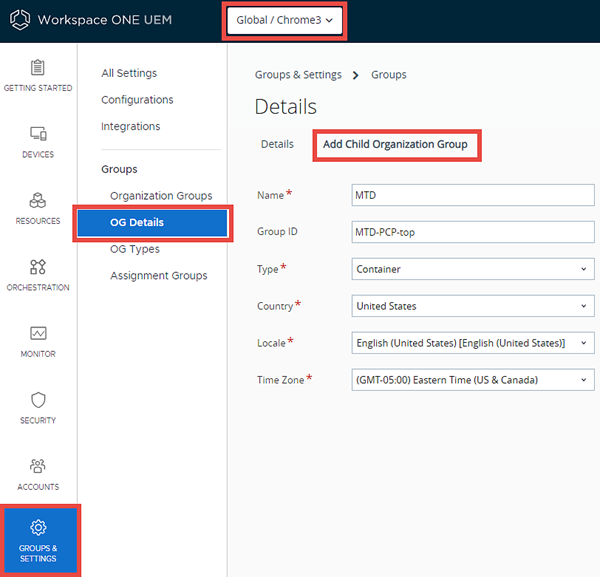Select Configurations menu item
The width and height of the screenshot is (600, 577).
click(137, 100)
